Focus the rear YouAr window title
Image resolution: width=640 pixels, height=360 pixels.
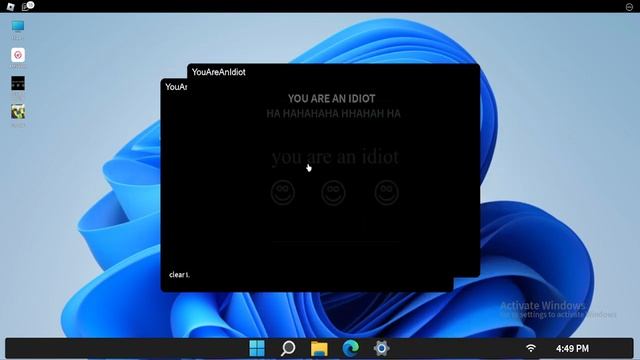tap(176, 87)
